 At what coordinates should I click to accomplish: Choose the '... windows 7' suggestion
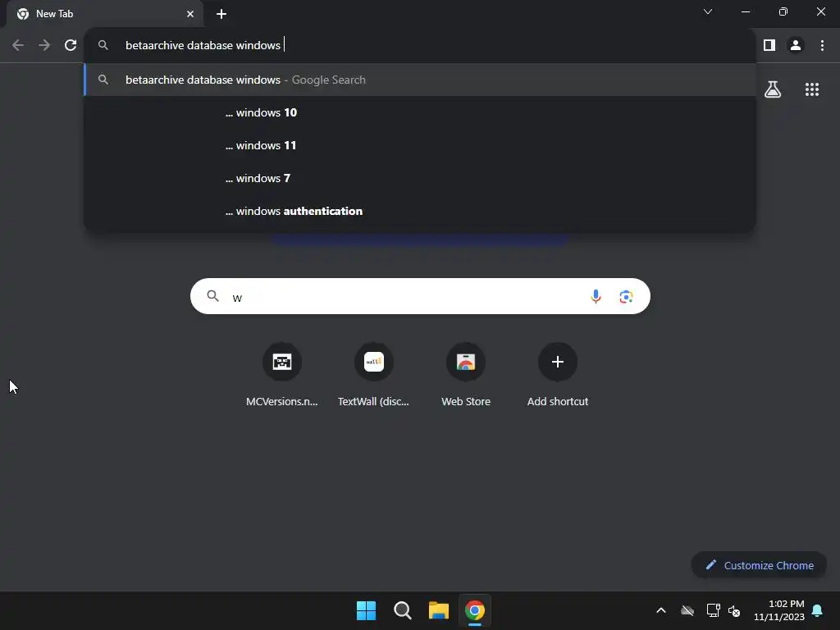click(420, 178)
